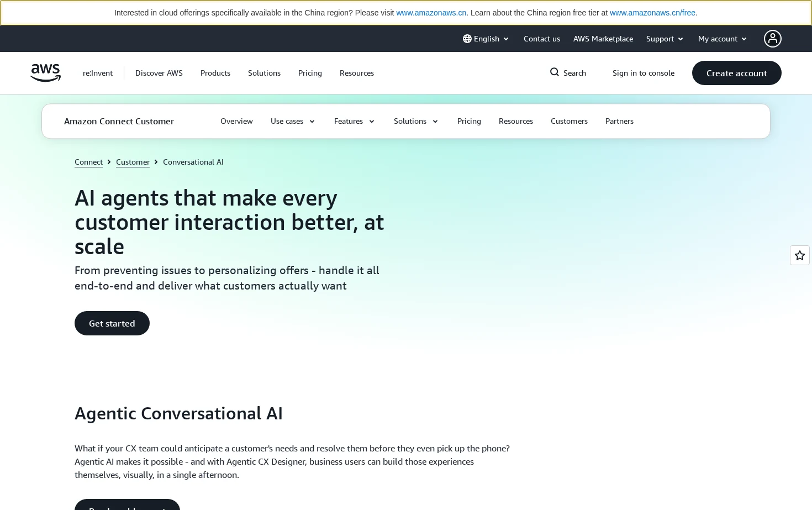Expand Solutions dropdown in Connect subnav
The width and height of the screenshot is (812, 510).
coord(416,121)
